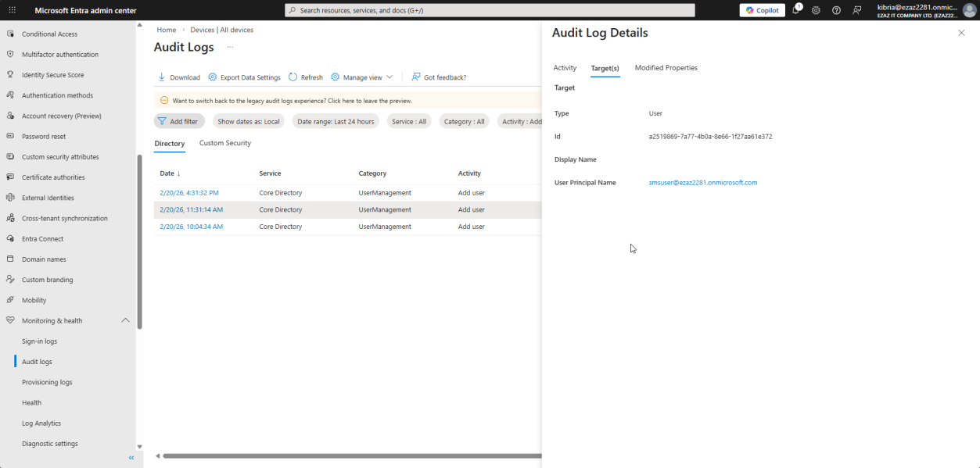This screenshot has height=468, width=980.
Task: Go to Devices | All devices breadcrumb
Action: [222, 30]
